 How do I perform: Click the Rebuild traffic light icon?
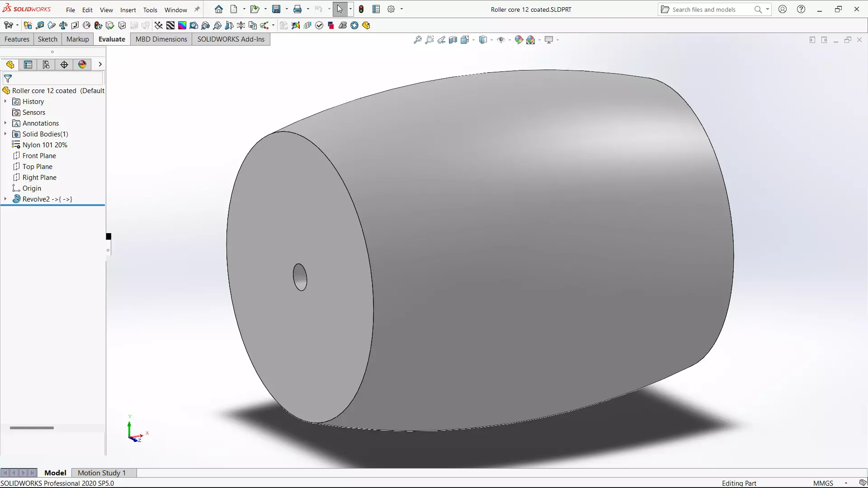coord(361,9)
